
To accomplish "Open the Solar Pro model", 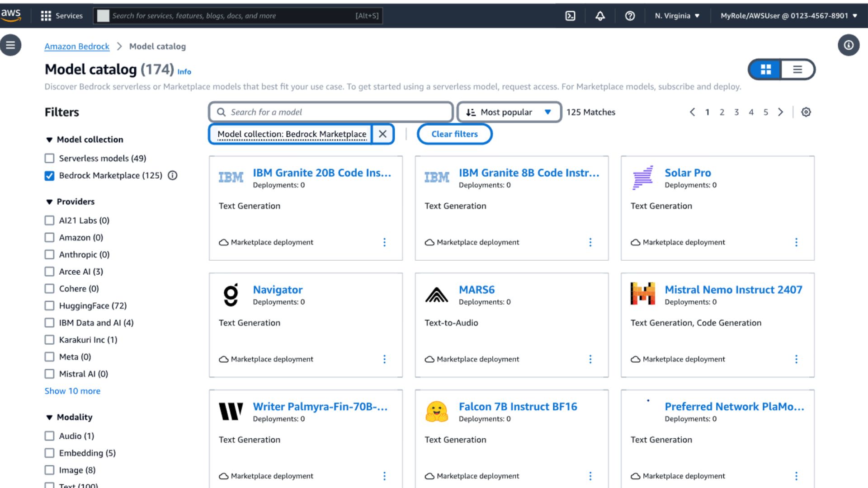I will [x=688, y=173].
